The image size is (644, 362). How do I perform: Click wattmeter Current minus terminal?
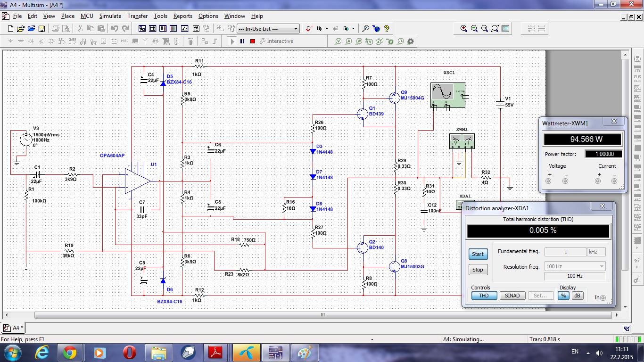pyautogui.click(x=614, y=181)
